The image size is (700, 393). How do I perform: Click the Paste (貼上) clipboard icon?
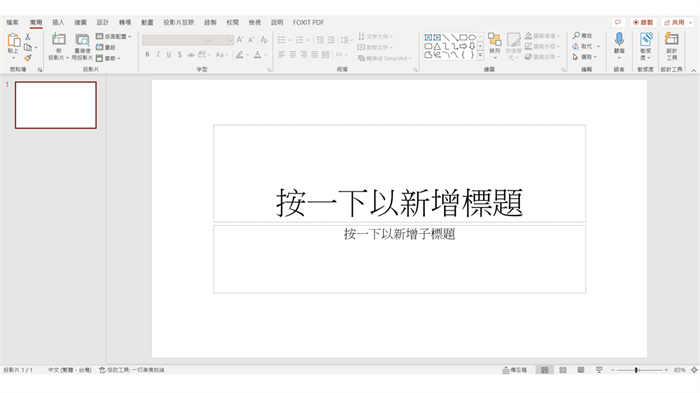13,41
